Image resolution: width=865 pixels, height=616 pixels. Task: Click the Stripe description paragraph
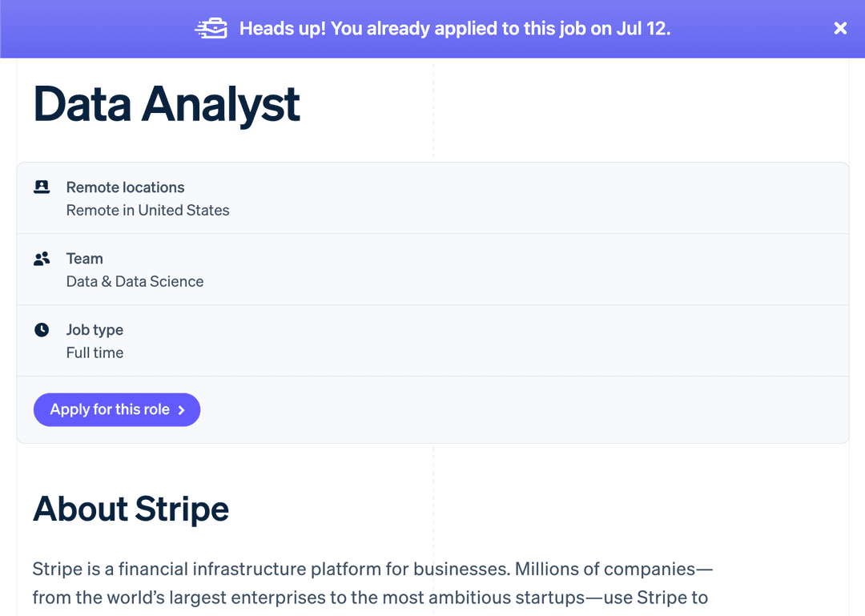click(373, 583)
